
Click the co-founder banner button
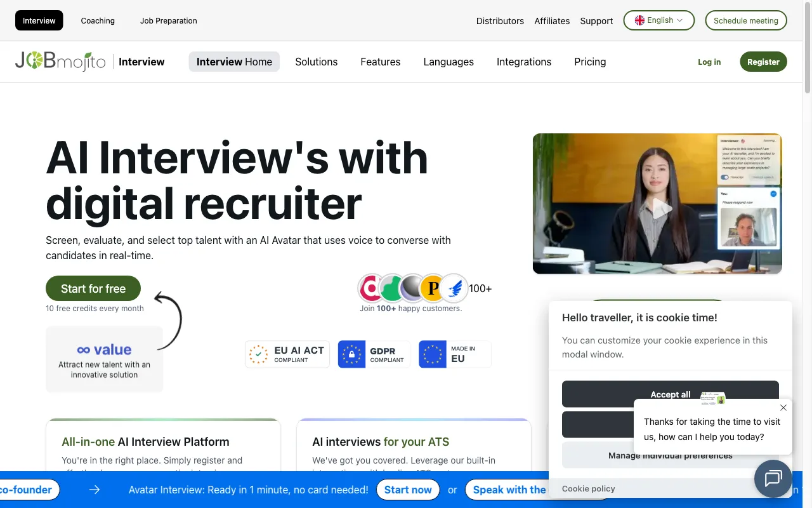pos(29,490)
